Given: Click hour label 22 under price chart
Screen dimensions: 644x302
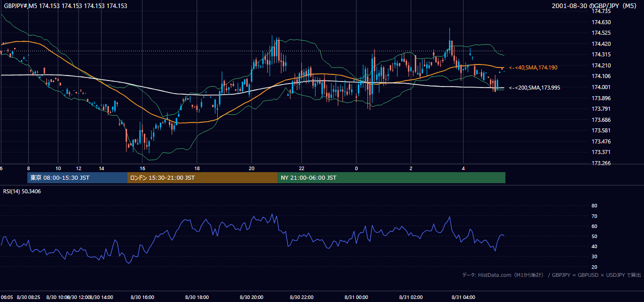Looking at the screenshot, I should (301, 168).
